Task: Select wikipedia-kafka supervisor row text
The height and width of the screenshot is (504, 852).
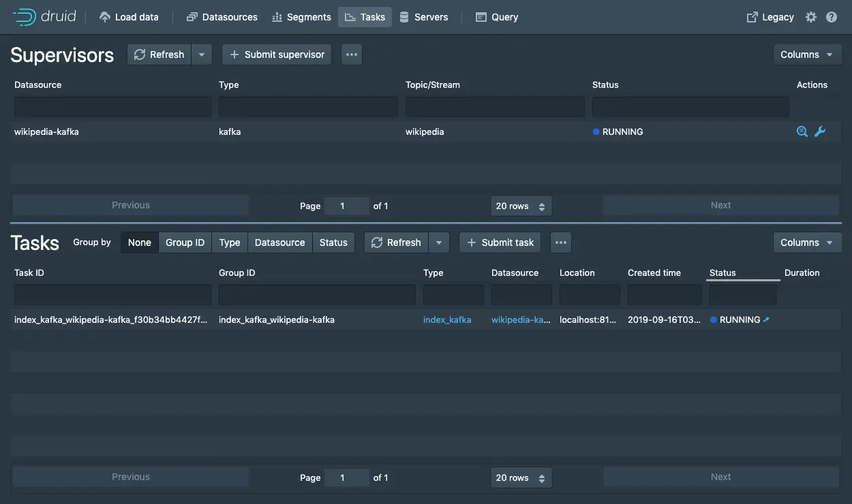Action: pos(46,131)
